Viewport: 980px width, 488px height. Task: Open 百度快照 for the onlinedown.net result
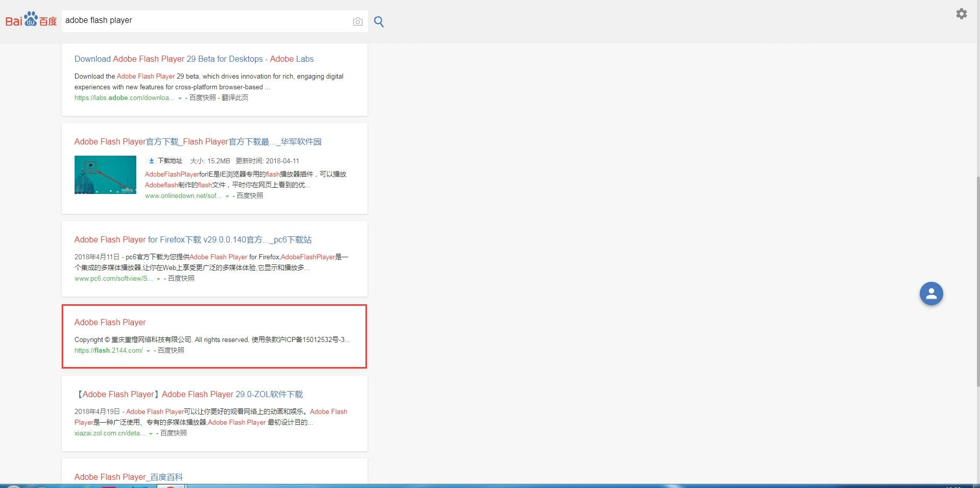pyautogui.click(x=250, y=196)
